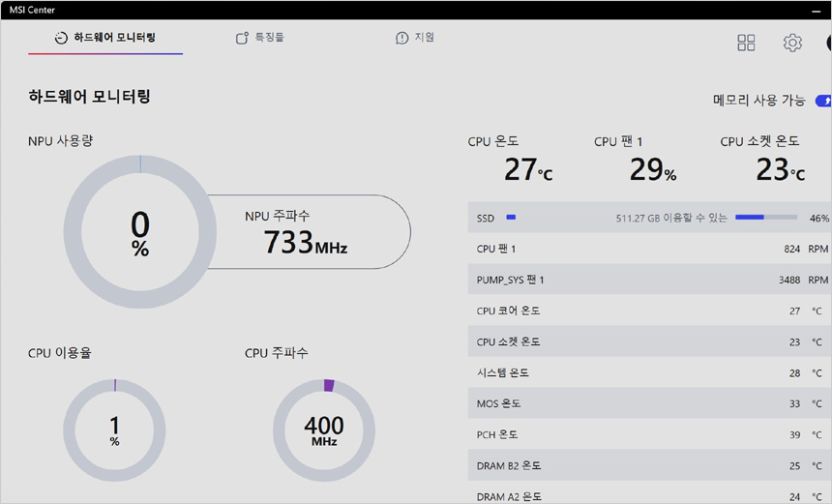The height and width of the screenshot is (504, 832).
Task: Click the NPU 사용량 0% gauge
Action: click(140, 232)
